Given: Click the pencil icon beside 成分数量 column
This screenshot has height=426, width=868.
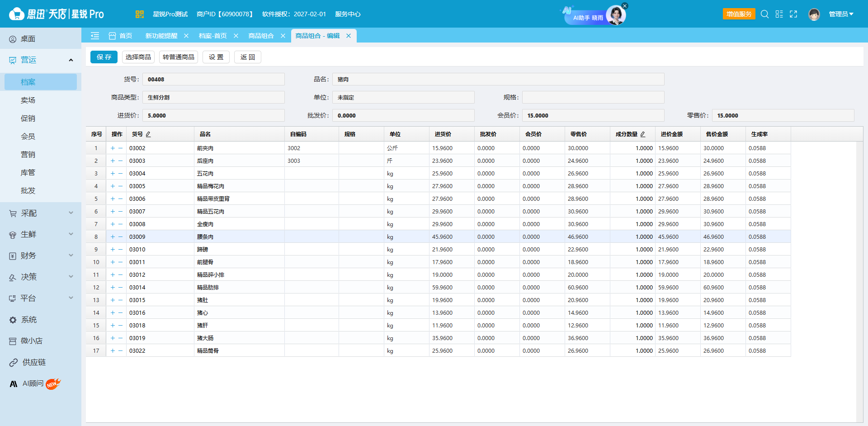Looking at the screenshot, I should pos(643,134).
